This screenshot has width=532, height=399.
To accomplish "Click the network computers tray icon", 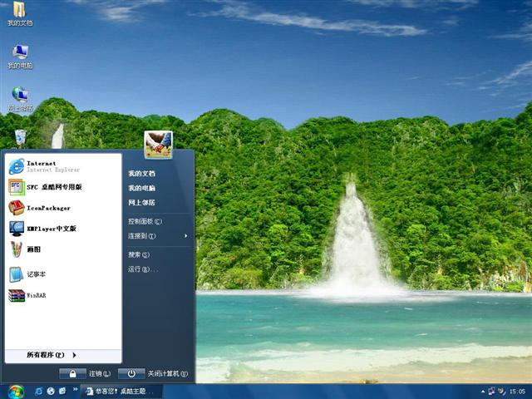I will coord(491,392).
